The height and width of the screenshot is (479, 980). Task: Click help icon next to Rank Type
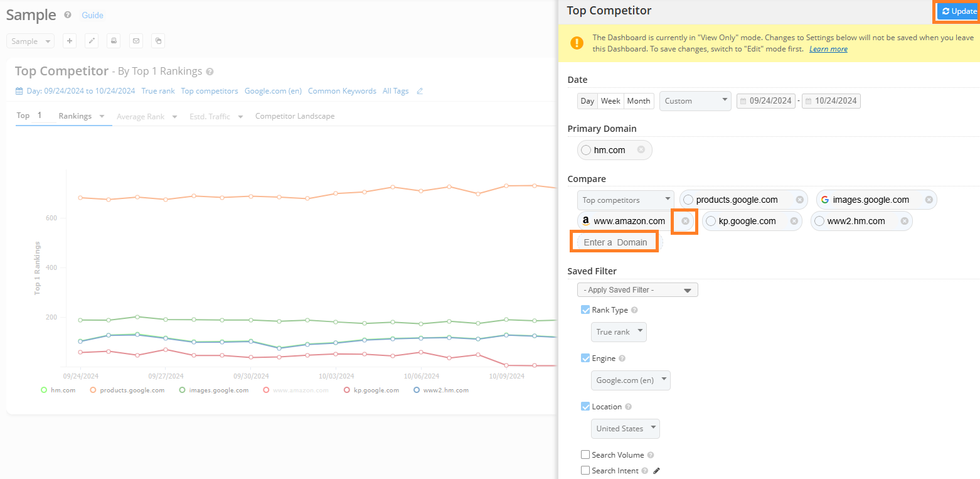tap(634, 310)
